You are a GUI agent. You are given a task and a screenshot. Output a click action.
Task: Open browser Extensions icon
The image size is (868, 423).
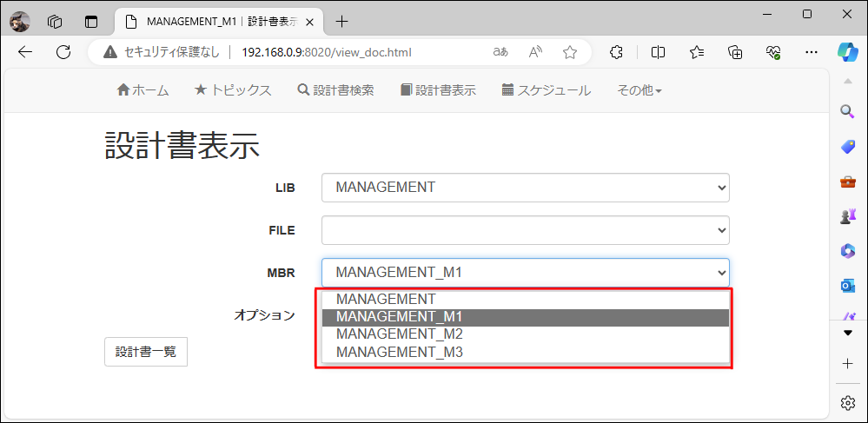[615, 53]
